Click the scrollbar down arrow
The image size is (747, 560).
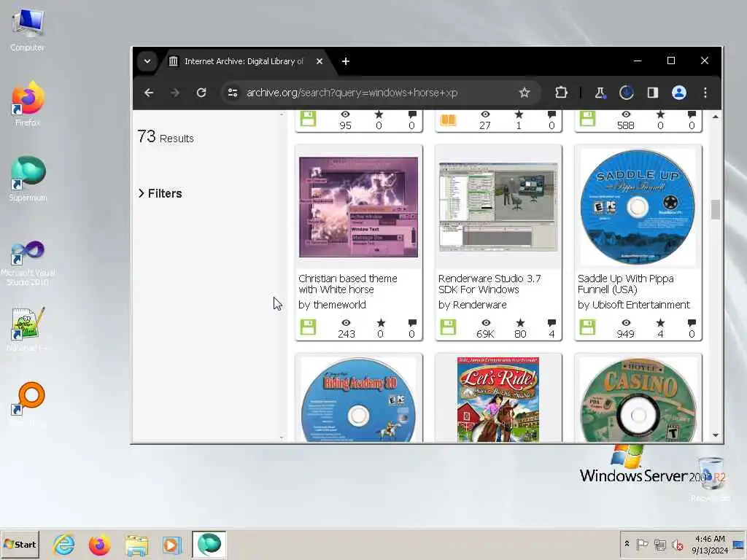pyautogui.click(x=715, y=435)
